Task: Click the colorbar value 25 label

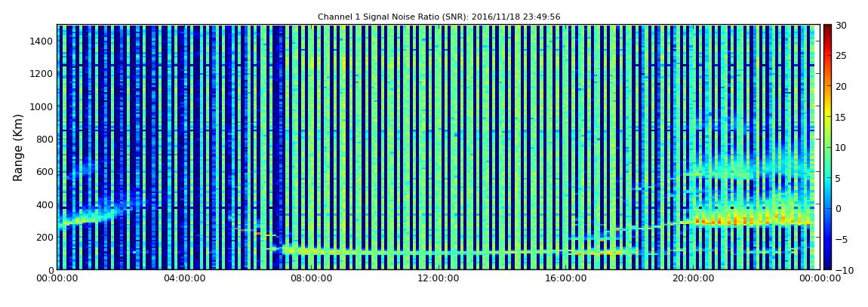Action: click(842, 56)
